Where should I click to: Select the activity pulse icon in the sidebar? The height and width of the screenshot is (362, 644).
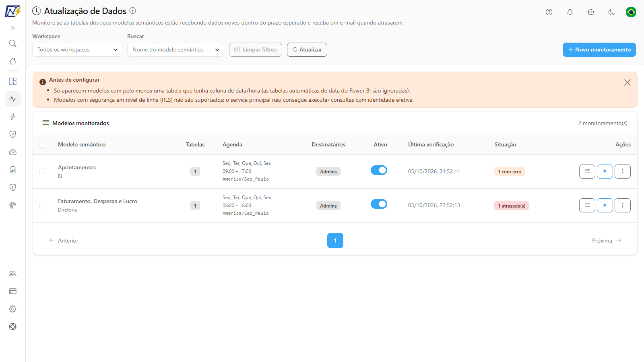point(13,99)
